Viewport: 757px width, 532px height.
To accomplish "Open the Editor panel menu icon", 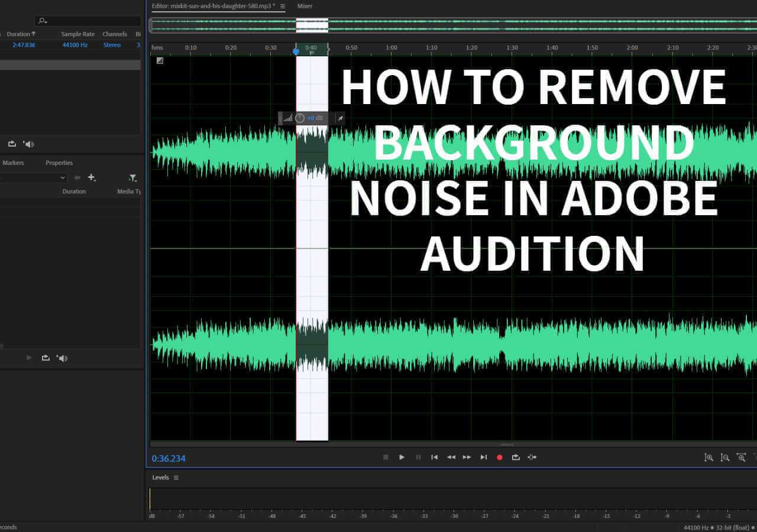I will [283, 6].
